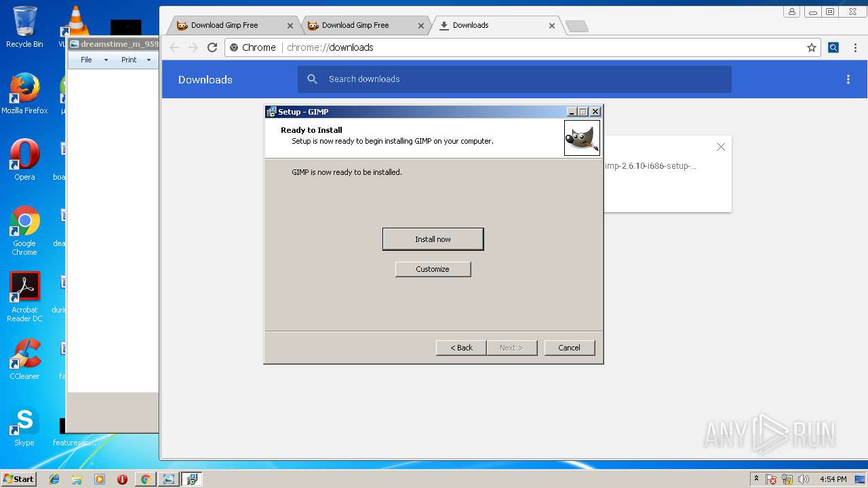Open the Opera desktop shortcut

(24, 160)
